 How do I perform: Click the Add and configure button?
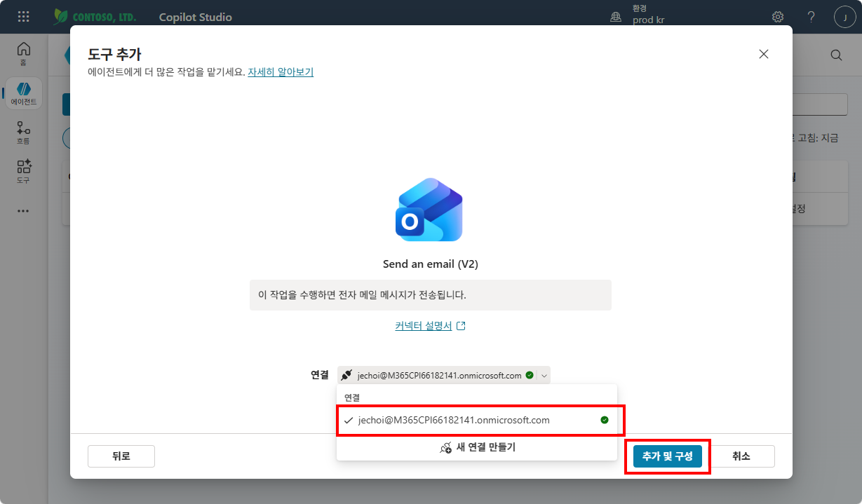click(667, 456)
